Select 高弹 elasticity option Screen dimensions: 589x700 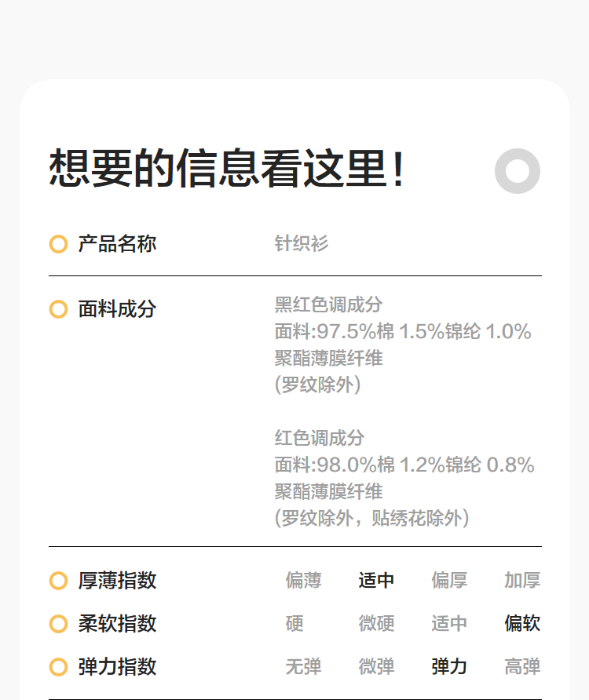(522, 667)
